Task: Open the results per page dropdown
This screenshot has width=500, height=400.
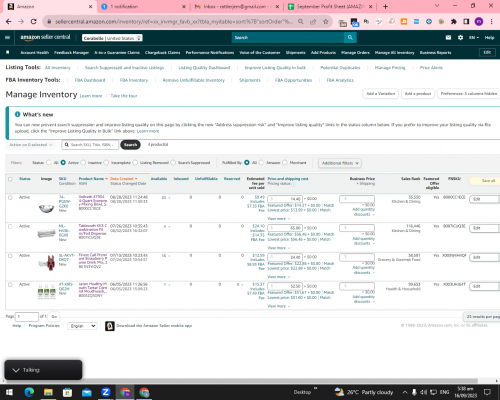Action: coord(482,317)
